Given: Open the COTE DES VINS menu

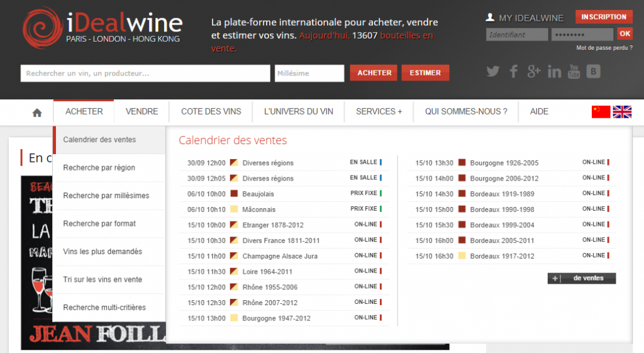Looking at the screenshot, I should click(211, 112).
